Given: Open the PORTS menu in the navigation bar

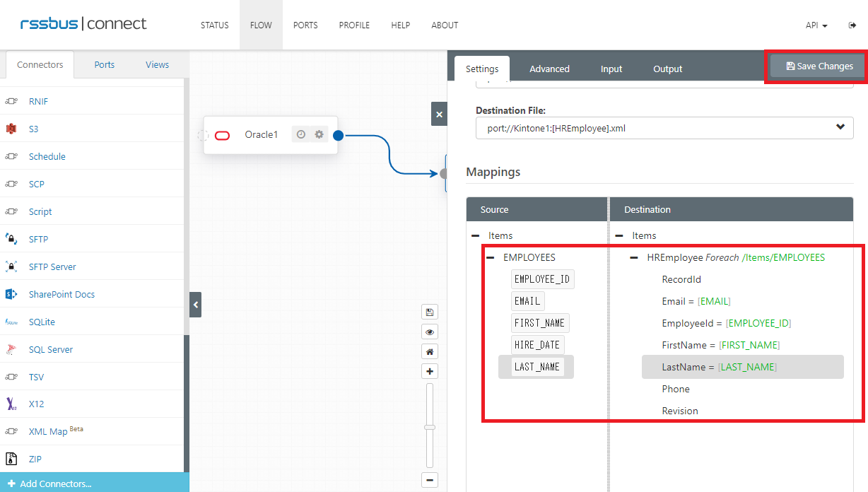Looking at the screenshot, I should 305,25.
